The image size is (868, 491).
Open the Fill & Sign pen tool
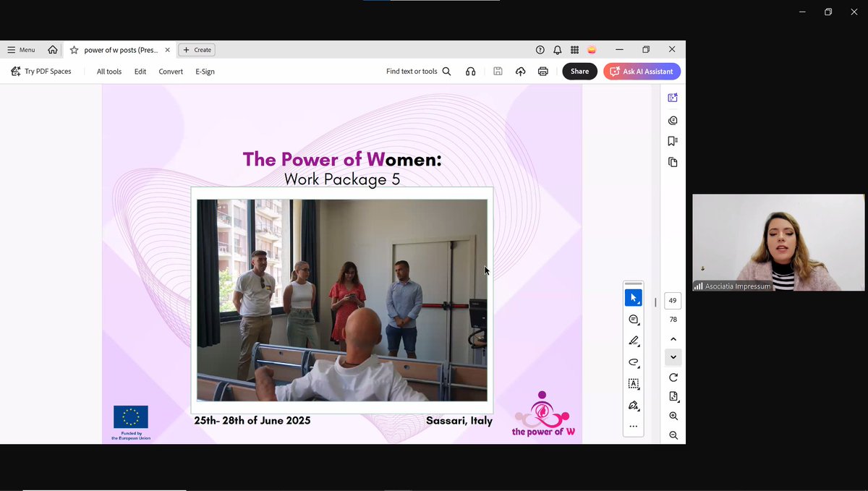tap(633, 406)
